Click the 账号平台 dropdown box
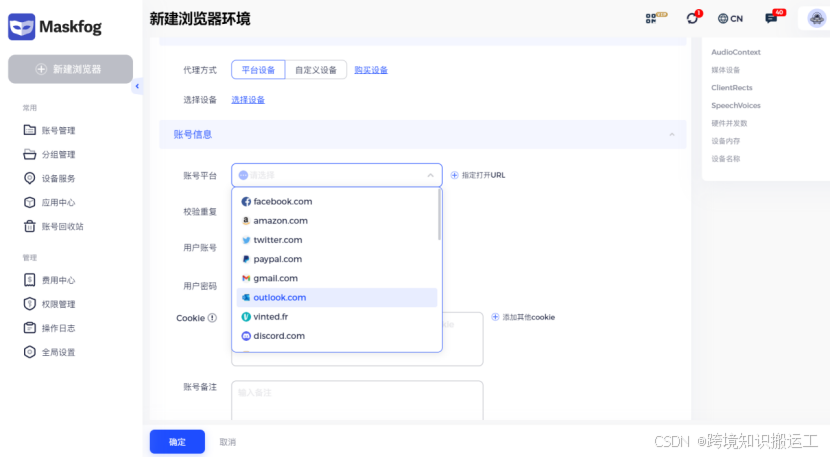Screen dimensions: 830x457 tap(337, 175)
